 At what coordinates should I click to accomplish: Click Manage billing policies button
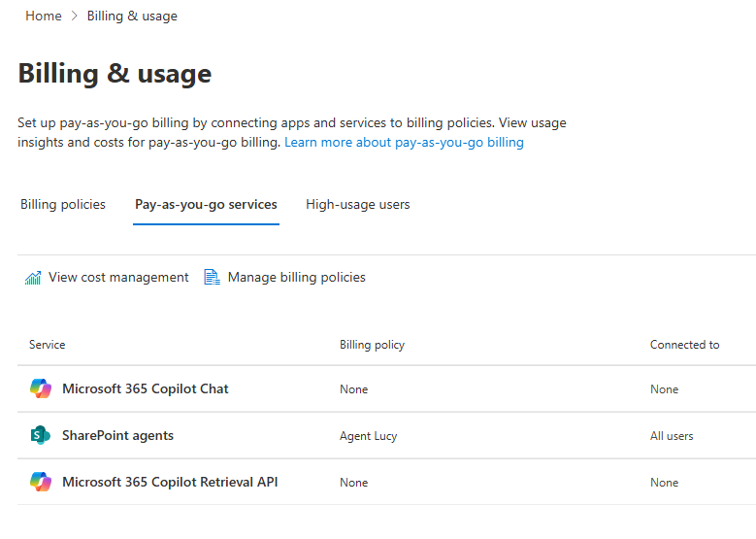(x=296, y=278)
